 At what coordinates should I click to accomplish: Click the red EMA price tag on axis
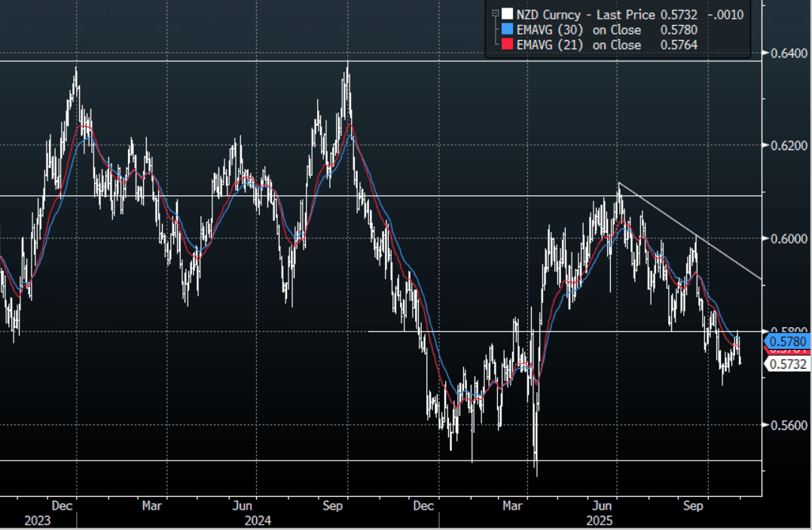[788, 351]
